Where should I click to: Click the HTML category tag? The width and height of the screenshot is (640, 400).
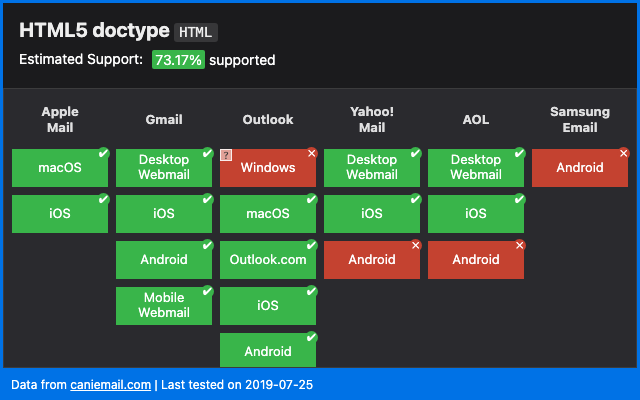196,32
